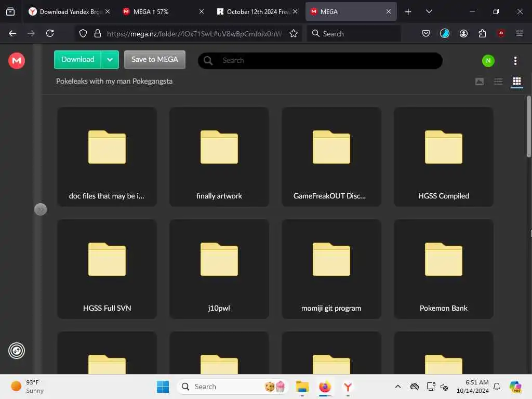This screenshot has width=532, height=399.
Task: Go forward one page
Action: (x=31, y=33)
